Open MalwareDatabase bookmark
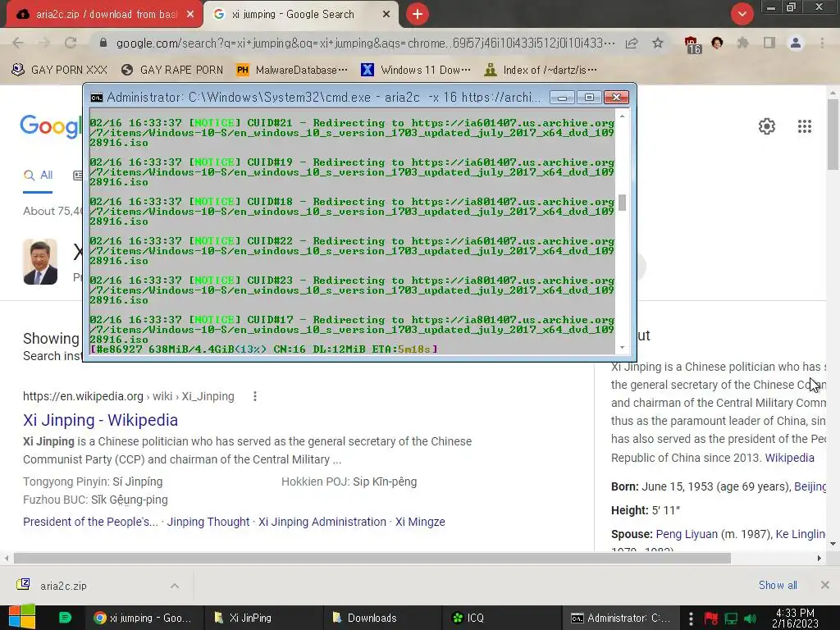This screenshot has height=630, width=840. 292,70
